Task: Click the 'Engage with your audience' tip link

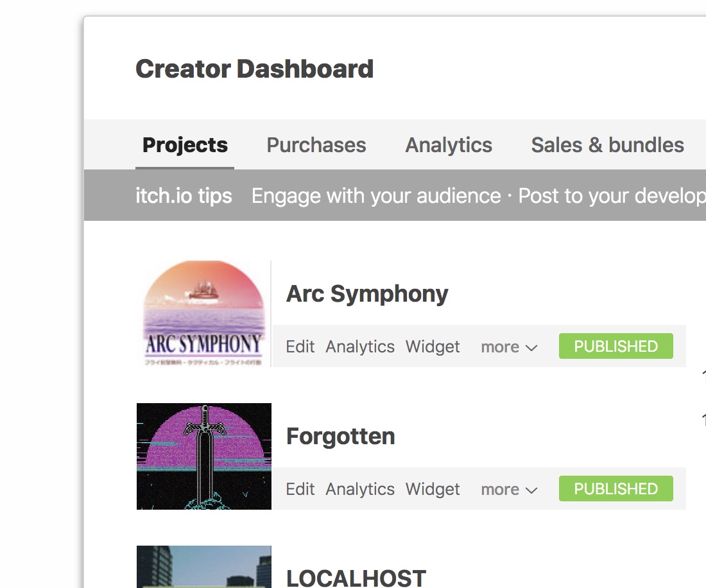Action: pyautogui.click(x=376, y=196)
